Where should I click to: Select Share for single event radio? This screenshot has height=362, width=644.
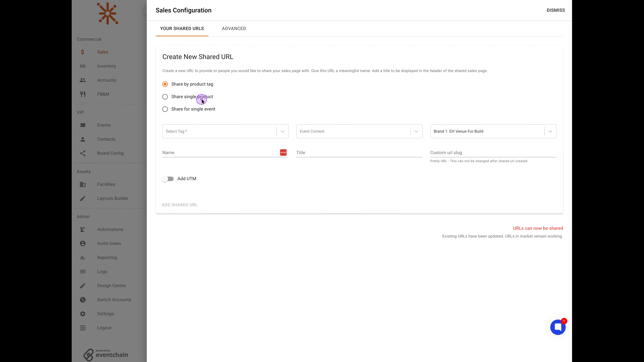[165, 109]
